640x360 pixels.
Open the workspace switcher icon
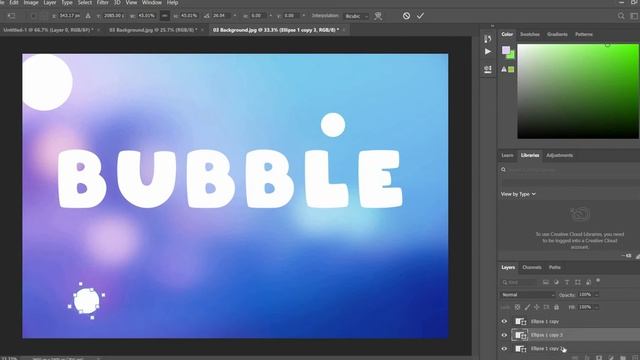(634, 16)
